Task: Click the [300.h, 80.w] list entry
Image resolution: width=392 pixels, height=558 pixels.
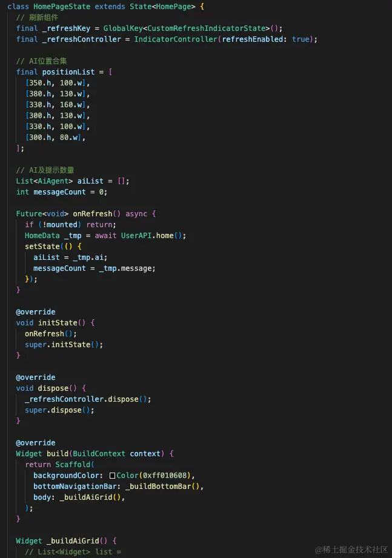Action: 53,138
